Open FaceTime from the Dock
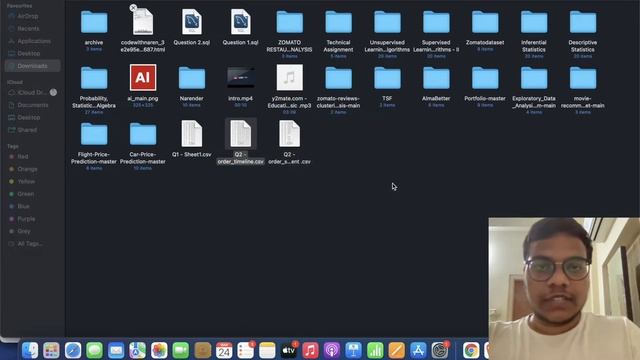 point(181,350)
